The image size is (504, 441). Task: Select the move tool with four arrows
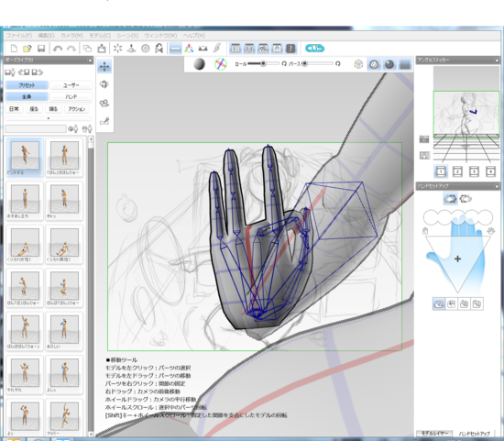[104, 67]
